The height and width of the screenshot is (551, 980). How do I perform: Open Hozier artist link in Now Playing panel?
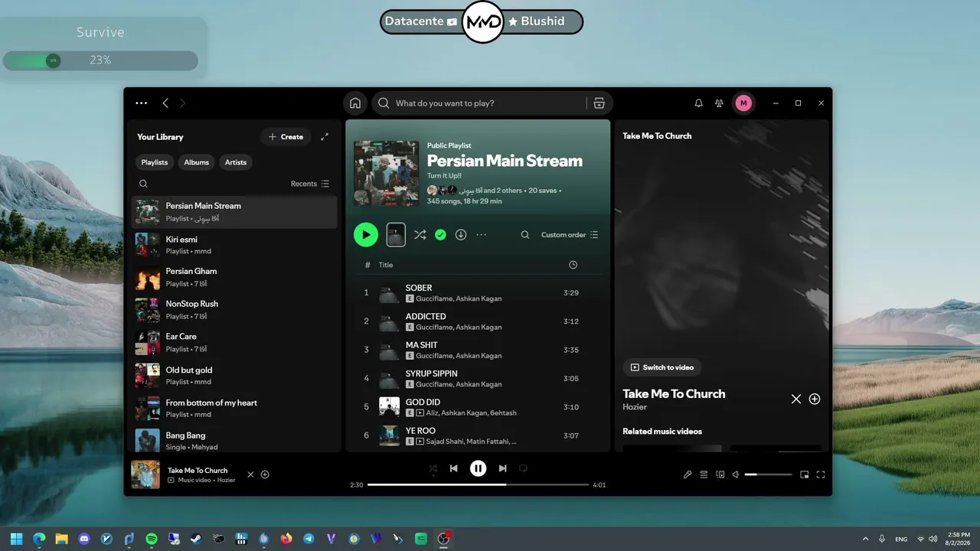pyautogui.click(x=635, y=407)
